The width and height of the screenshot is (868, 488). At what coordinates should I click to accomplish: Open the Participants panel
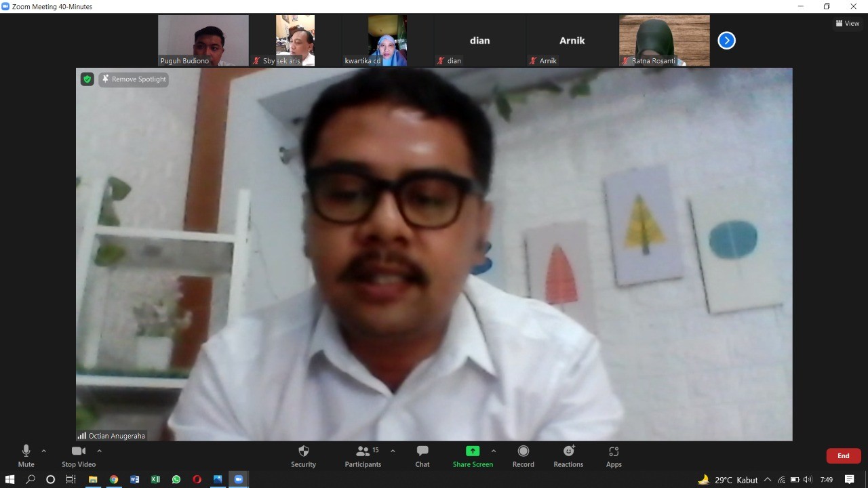[363, 456]
